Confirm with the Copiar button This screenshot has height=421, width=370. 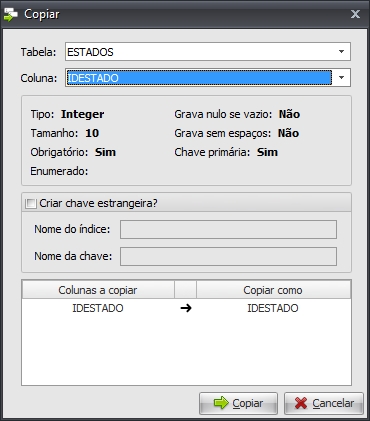[238, 403]
